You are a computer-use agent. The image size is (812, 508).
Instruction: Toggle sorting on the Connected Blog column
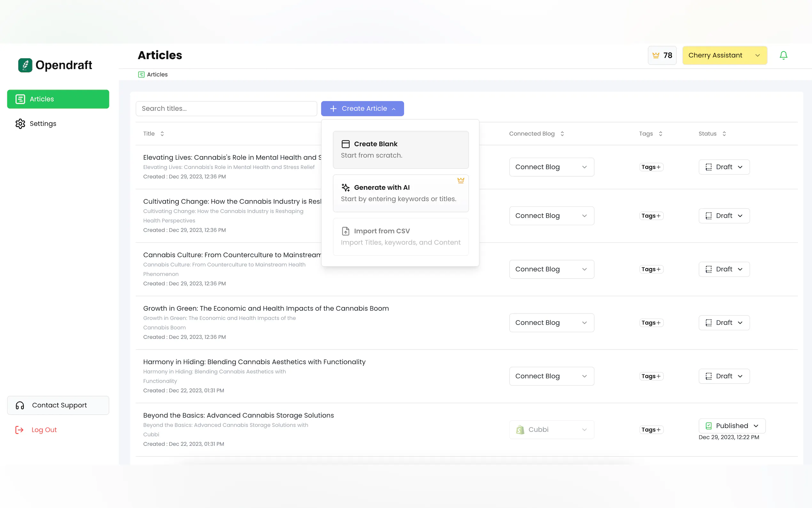pos(562,134)
